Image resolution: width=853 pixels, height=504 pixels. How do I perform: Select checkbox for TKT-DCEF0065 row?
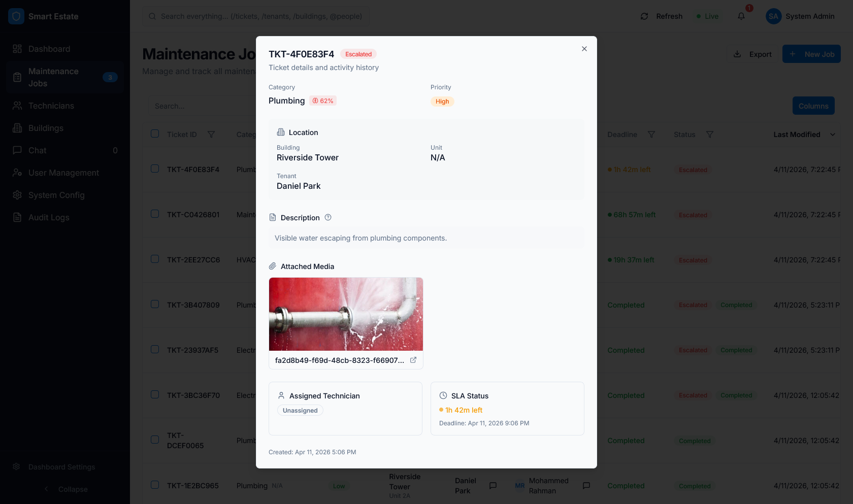(x=155, y=440)
